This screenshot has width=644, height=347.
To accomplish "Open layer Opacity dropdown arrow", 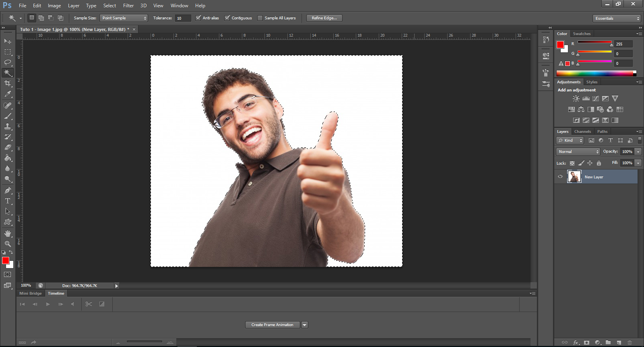I will [x=638, y=152].
